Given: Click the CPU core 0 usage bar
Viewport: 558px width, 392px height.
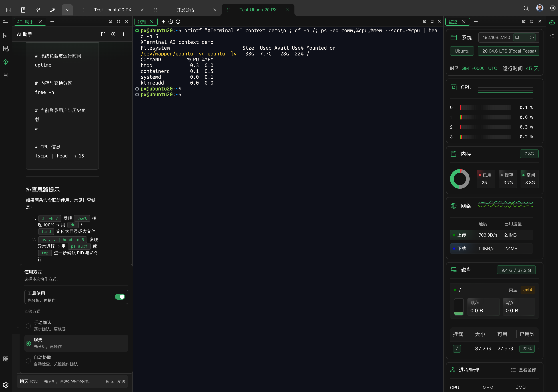Looking at the screenshot, I should click(x=486, y=107).
